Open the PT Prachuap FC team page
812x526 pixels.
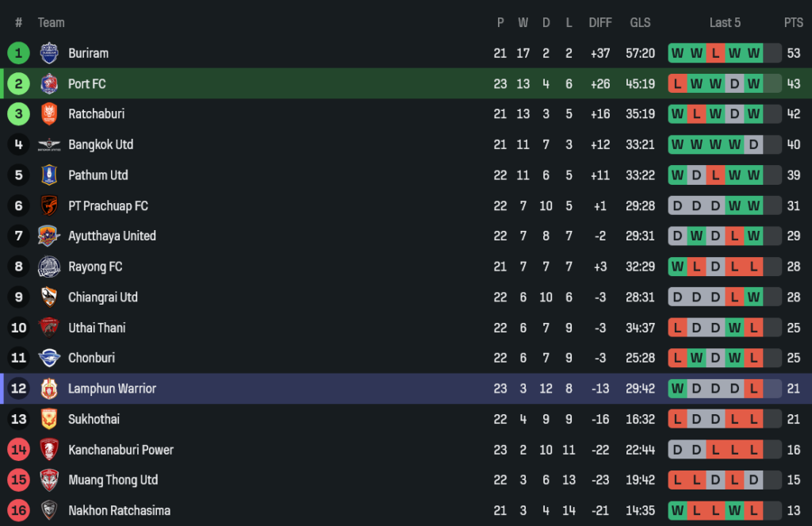[x=108, y=205]
